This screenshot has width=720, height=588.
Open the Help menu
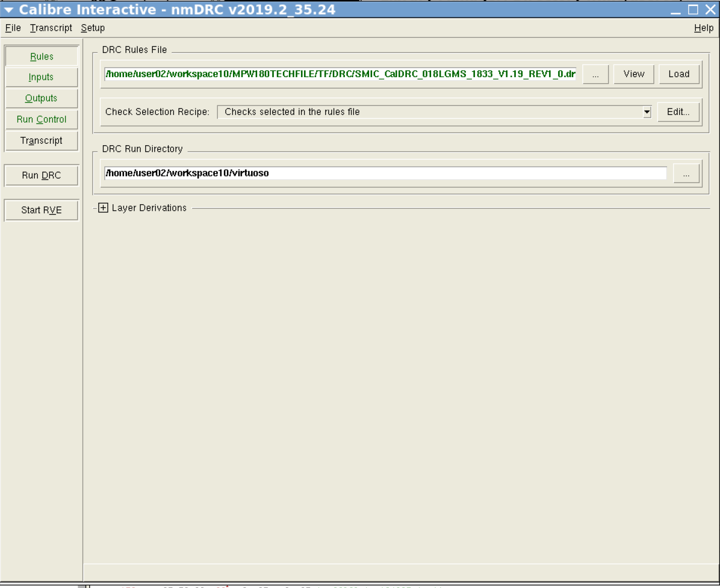(703, 28)
